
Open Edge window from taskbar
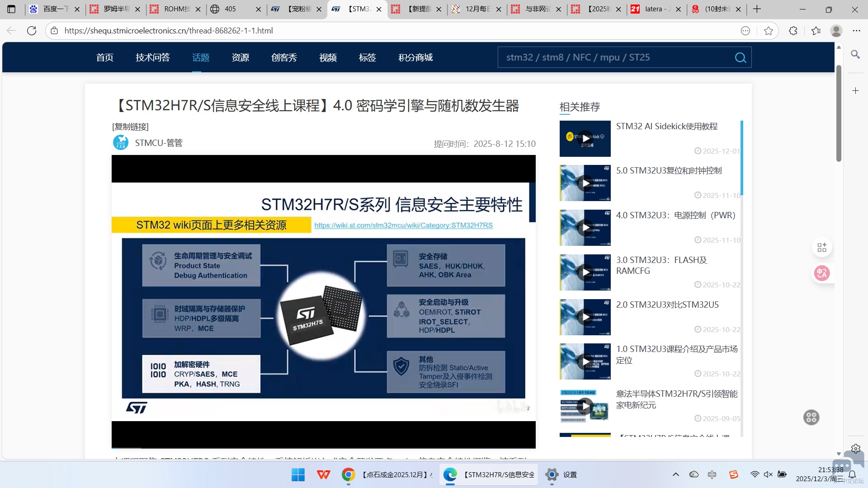click(x=489, y=474)
